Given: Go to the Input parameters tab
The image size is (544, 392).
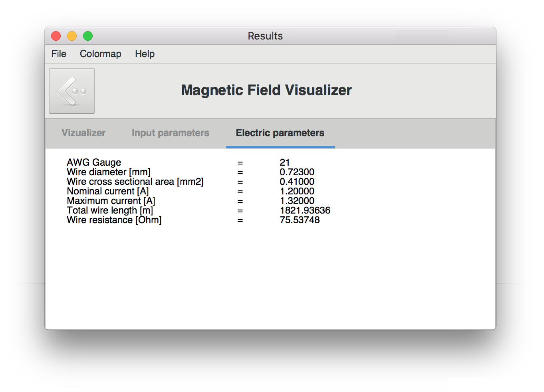Looking at the screenshot, I should pyautogui.click(x=170, y=133).
